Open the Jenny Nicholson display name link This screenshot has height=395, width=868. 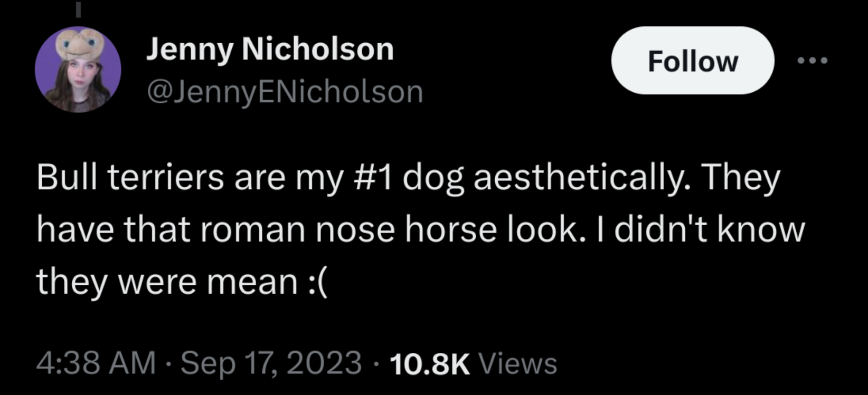(270, 50)
